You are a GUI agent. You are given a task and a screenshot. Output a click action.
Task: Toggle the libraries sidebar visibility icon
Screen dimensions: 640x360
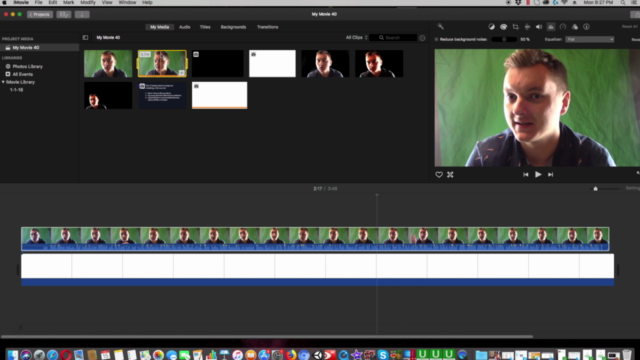point(85,38)
